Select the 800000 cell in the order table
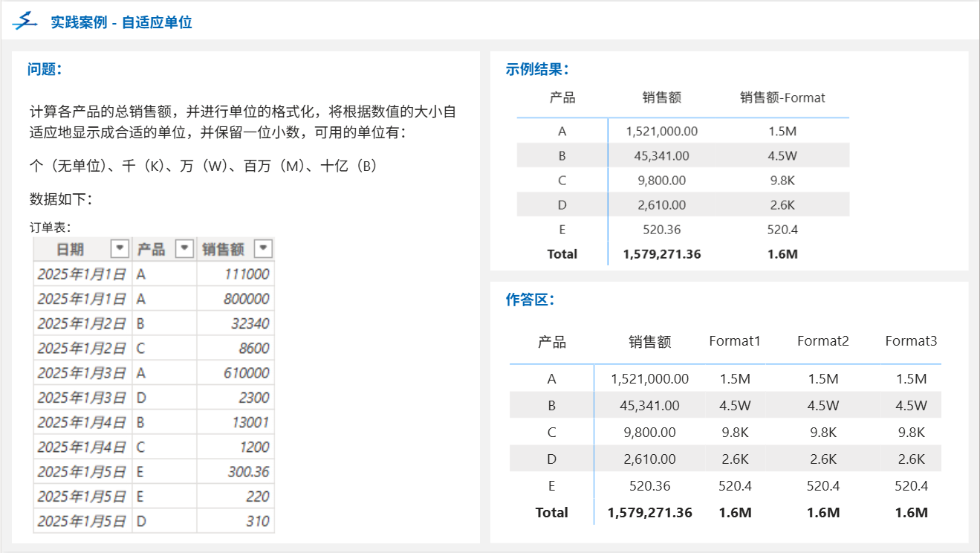The height and width of the screenshot is (553, 980). 236,299
